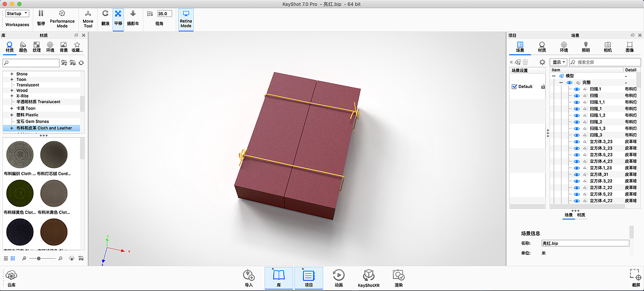This screenshot has height=291, width=644.
Task: Switch library to 环境 environments tab
Action: coord(50,47)
